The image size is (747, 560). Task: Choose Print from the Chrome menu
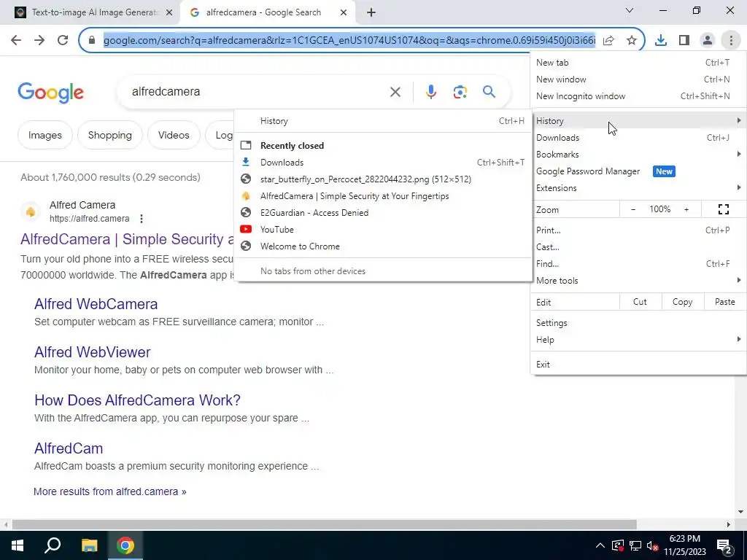click(x=638, y=230)
